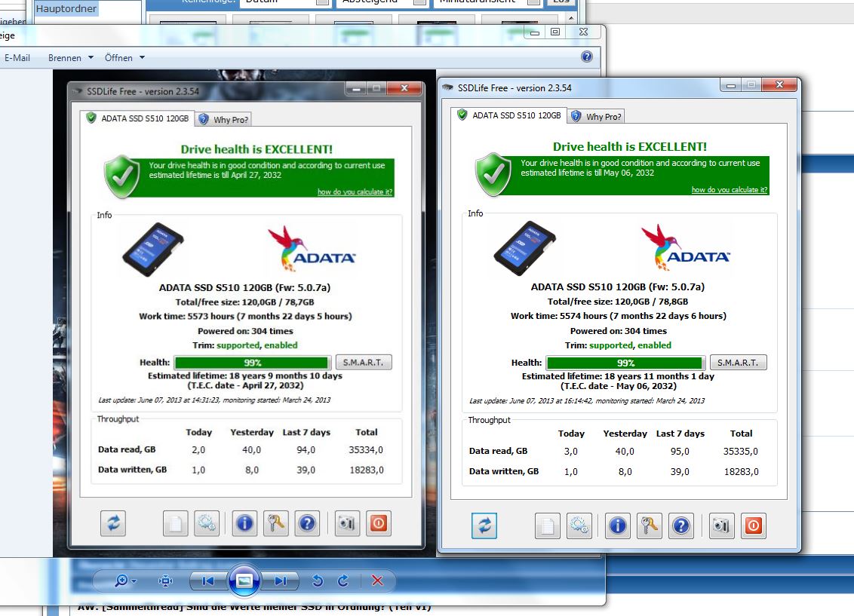Screen dimensions: 854x616
Task: Expand the Brennen dropdown arrow
Action: pyautogui.click(x=91, y=58)
